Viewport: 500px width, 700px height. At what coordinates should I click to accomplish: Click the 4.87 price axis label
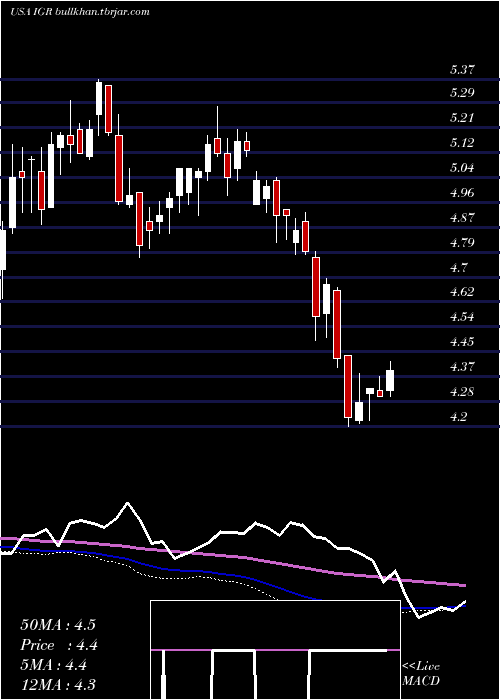tap(462, 218)
